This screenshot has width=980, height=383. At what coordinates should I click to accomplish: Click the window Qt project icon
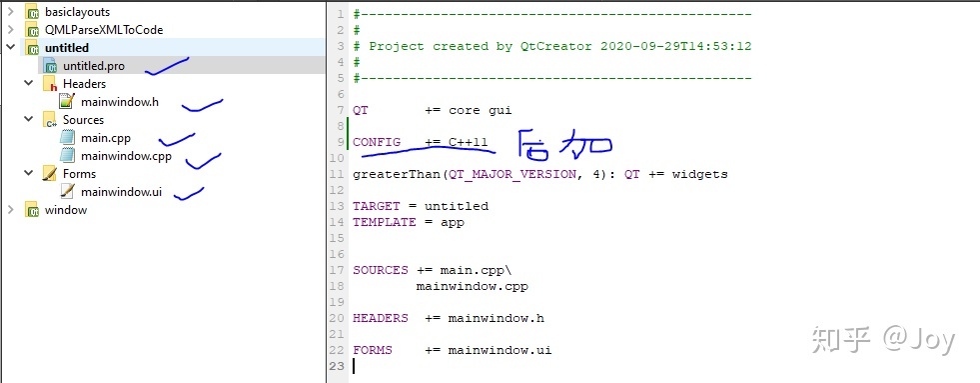pyautogui.click(x=32, y=210)
